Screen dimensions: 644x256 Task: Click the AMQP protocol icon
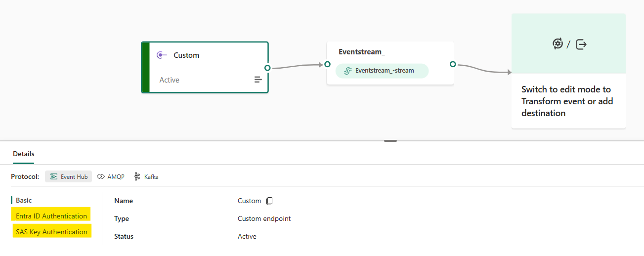pyautogui.click(x=101, y=176)
